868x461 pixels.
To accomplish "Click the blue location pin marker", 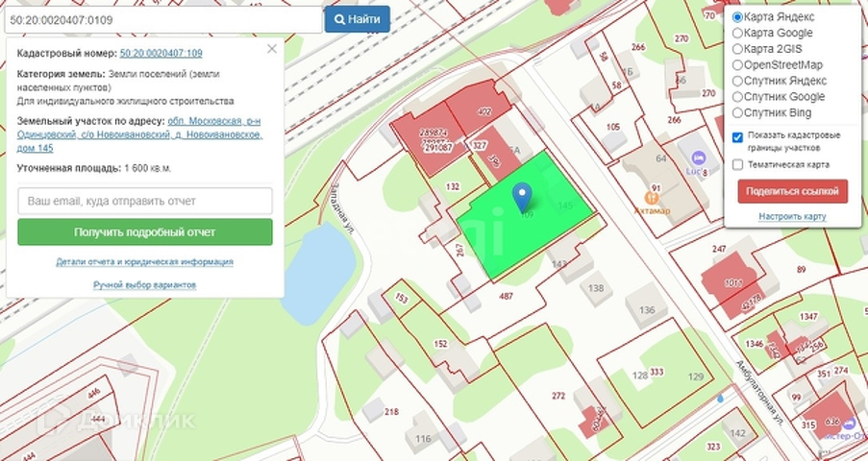I will tap(522, 197).
